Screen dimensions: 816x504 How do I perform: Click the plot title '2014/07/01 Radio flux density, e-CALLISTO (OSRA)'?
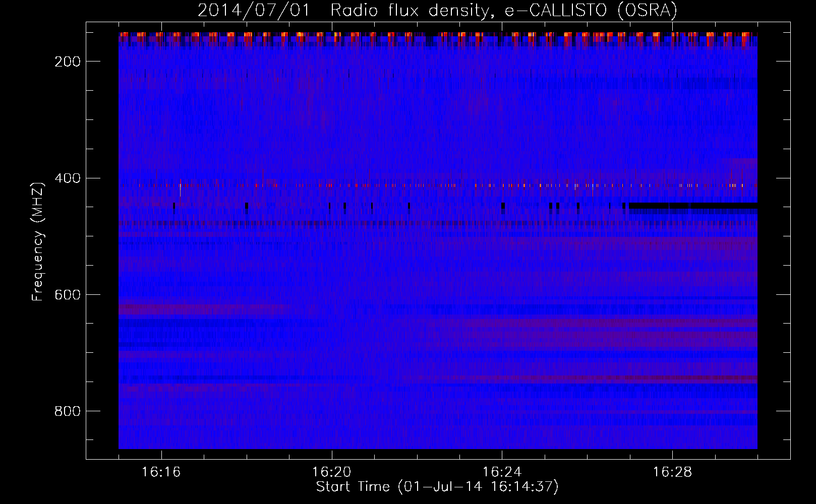[x=437, y=10]
